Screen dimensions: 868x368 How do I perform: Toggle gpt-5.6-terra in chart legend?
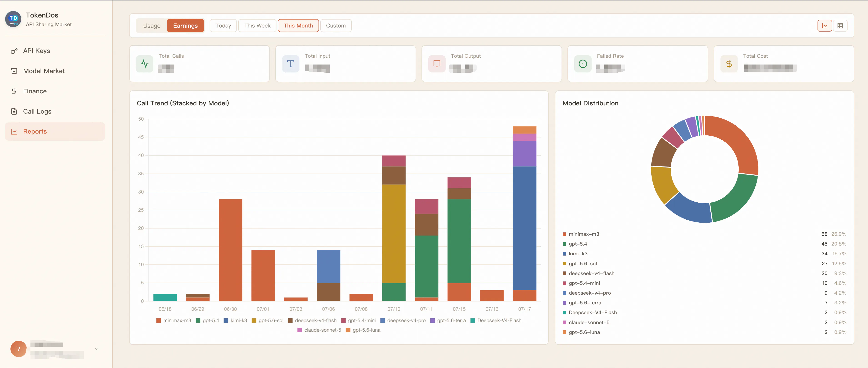[448, 321]
